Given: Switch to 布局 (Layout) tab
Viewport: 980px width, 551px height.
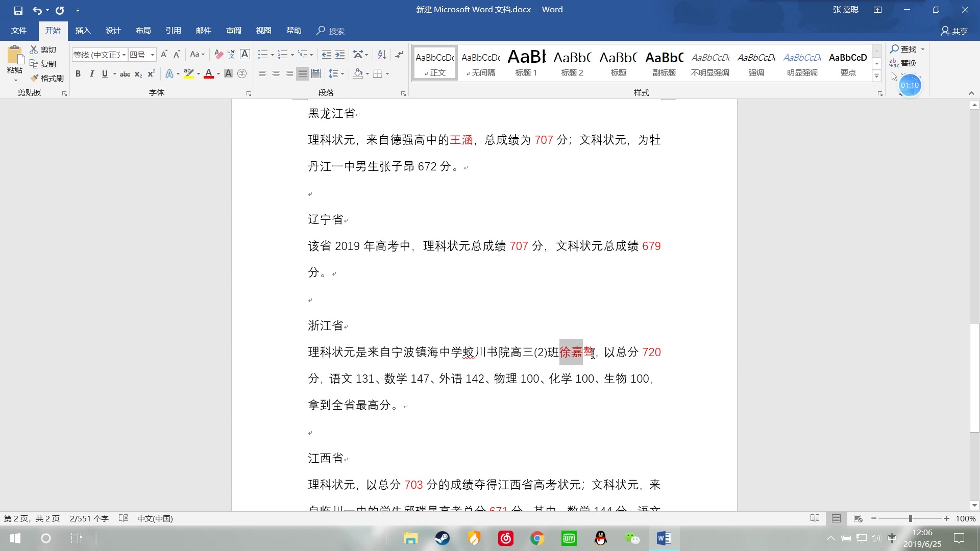Looking at the screenshot, I should pos(143,31).
